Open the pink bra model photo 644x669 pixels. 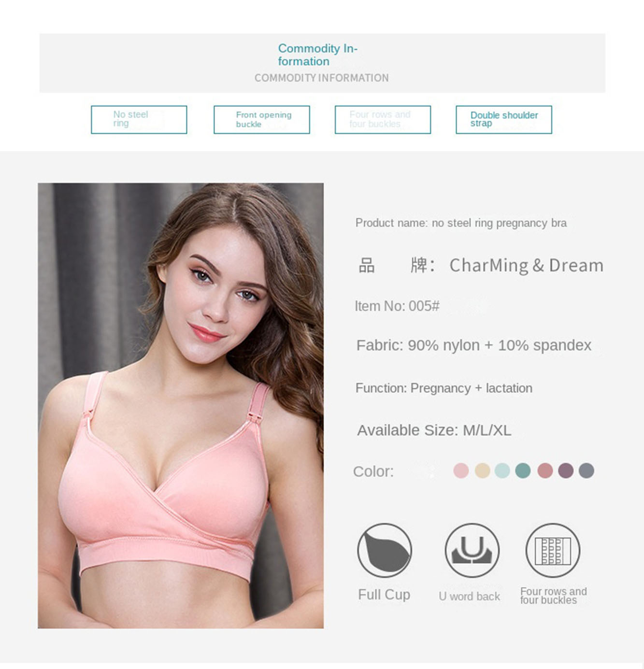tap(181, 405)
